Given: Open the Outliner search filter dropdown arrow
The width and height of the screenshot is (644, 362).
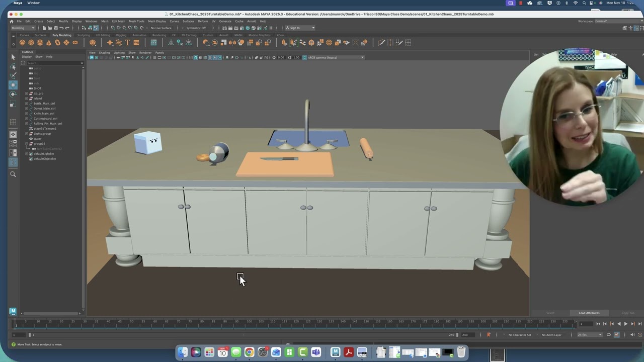Looking at the screenshot, I should point(82,63).
